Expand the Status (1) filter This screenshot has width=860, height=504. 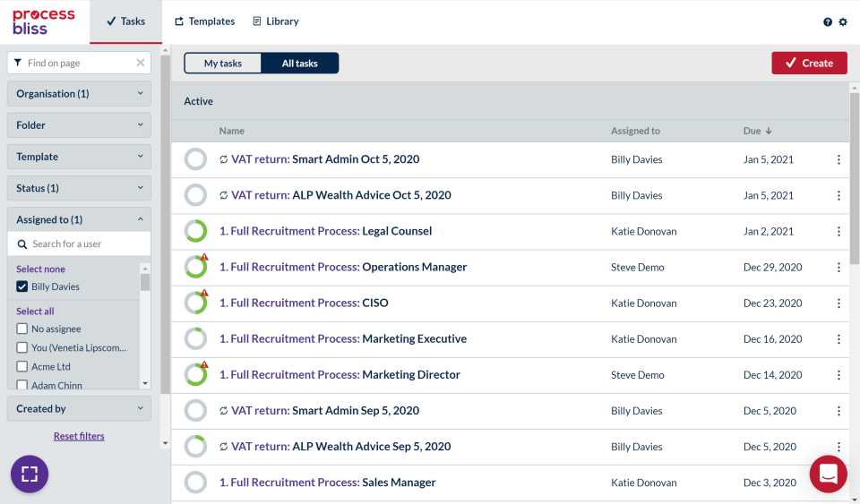(79, 188)
